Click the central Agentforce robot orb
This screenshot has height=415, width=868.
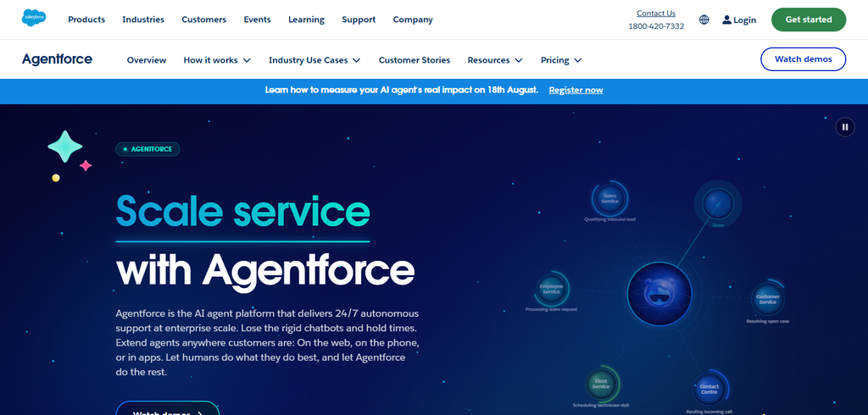pyautogui.click(x=659, y=294)
